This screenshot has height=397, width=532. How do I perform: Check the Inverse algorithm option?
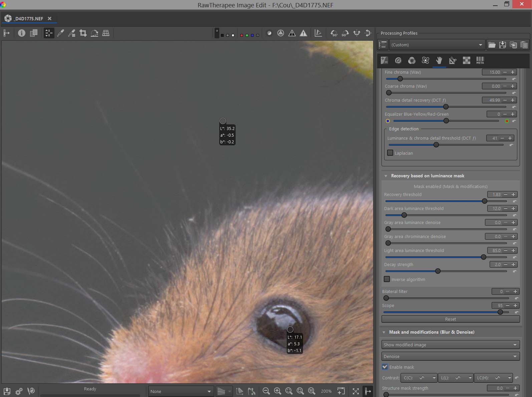coord(387,279)
